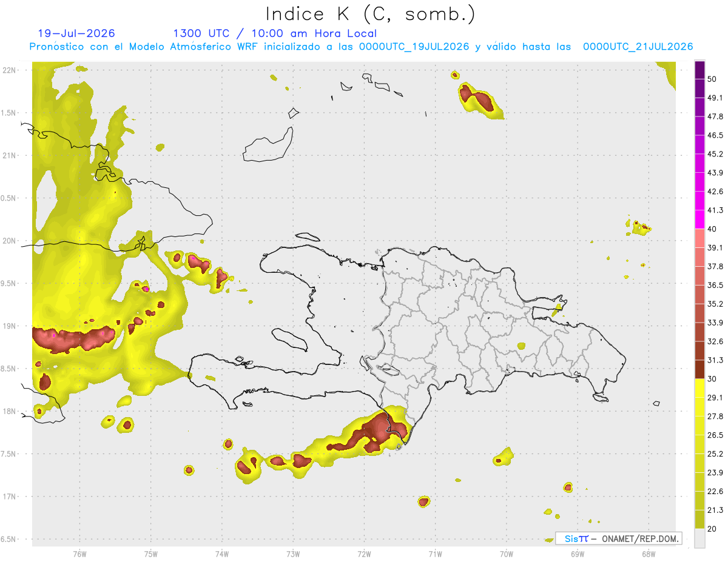This screenshot has height=562, width=728.
Task: Click the '20N' latitude label
Action: coord(10,241)
